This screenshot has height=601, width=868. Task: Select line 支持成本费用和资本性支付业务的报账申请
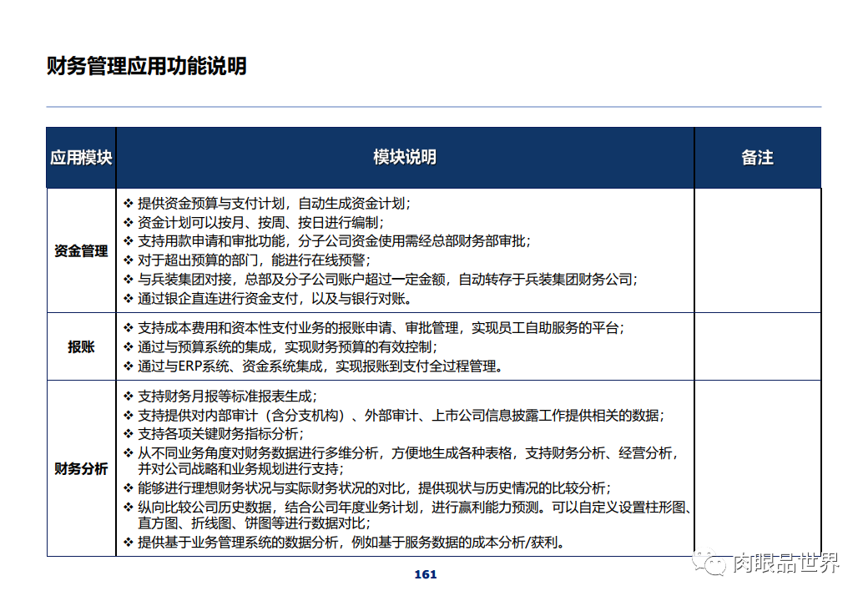tap(374, 328)
